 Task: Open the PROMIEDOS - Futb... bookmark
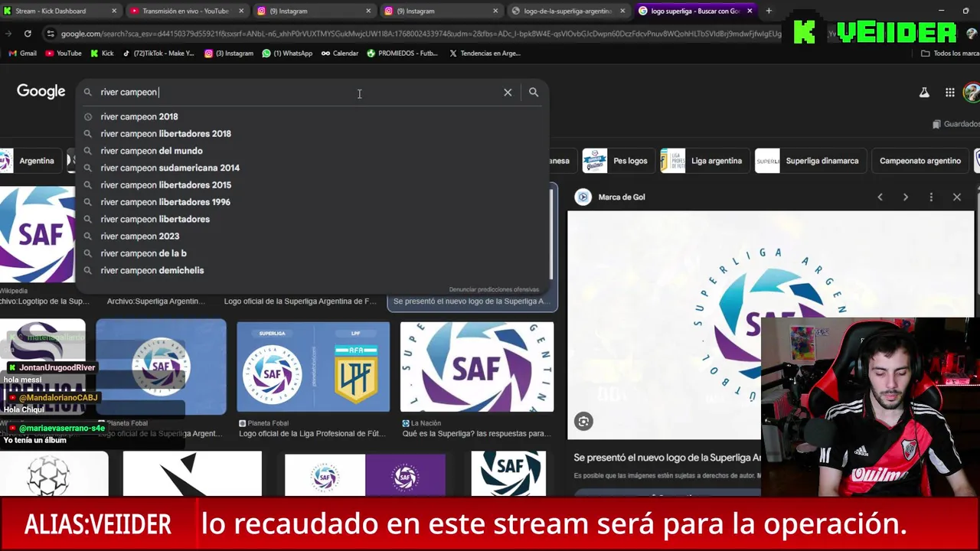(x=402, y=54)
